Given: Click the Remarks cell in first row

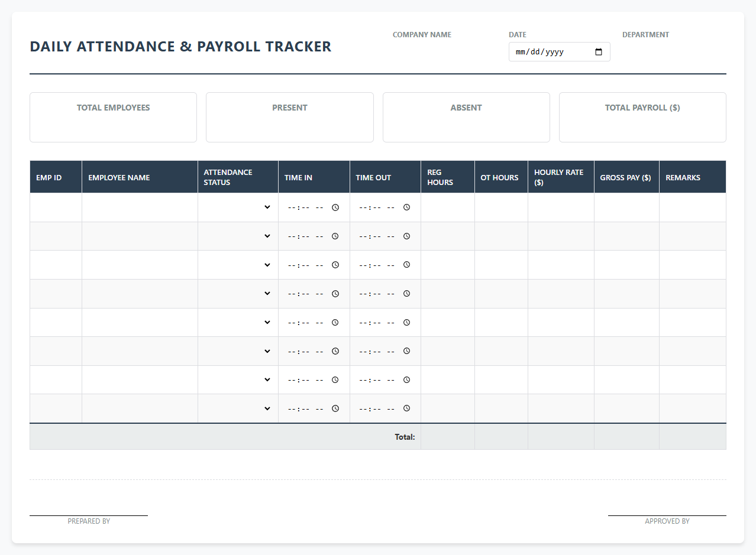Looking at the screenshot, I should tap(693, 207).
